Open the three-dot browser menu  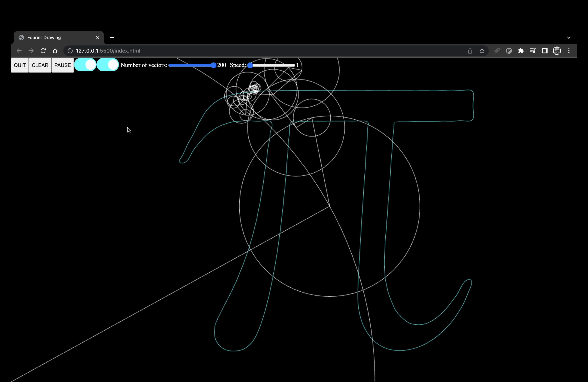point(569,51)
